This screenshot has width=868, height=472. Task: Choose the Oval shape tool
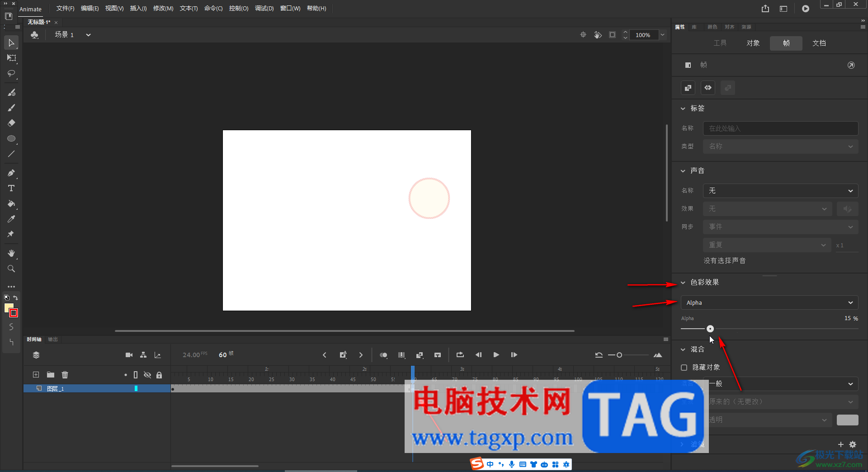click(x=11, y=138)
